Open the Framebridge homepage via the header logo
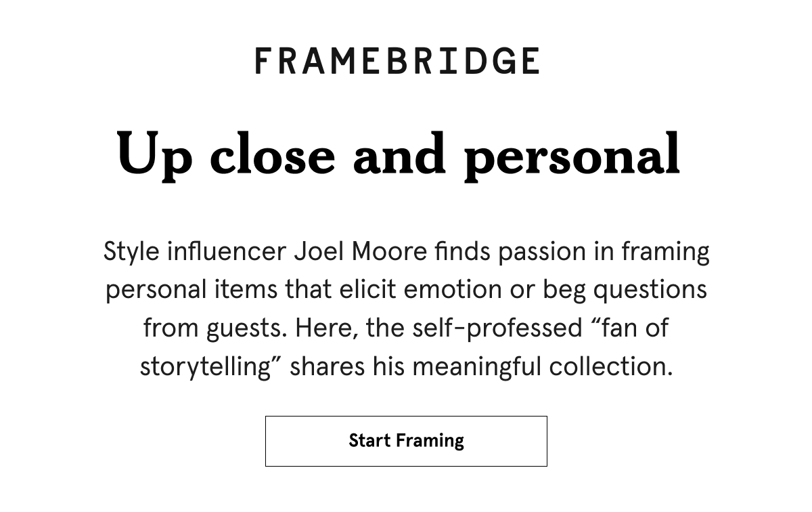The width and height of the screenshot is (812, 512). [398, 61]
